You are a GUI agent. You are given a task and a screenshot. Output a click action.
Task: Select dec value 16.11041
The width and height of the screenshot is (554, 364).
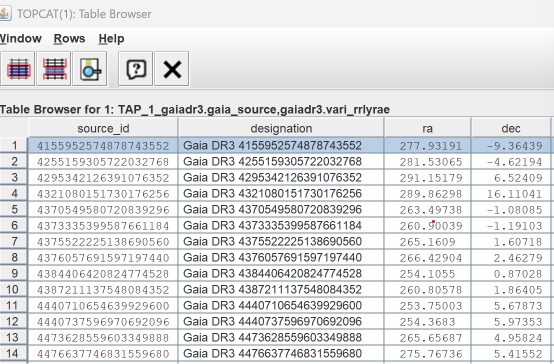click(511, 193)
